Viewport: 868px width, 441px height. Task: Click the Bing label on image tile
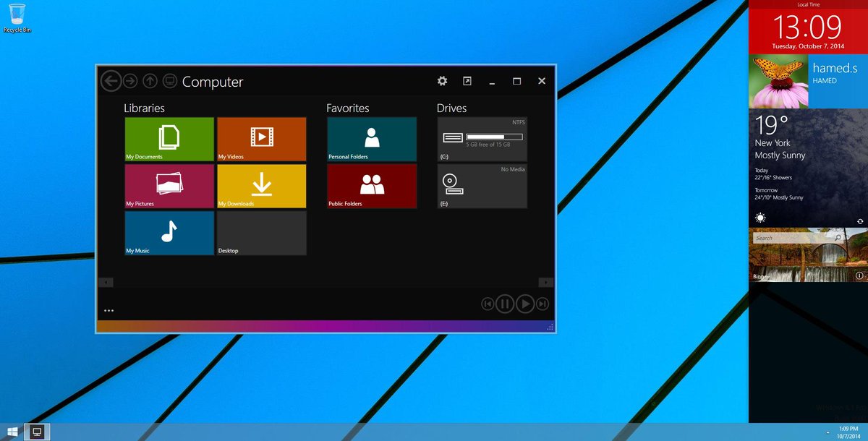point(759,276)
